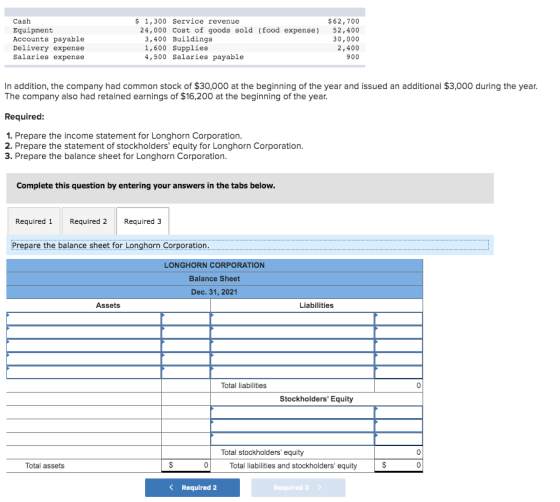Click the first stockholders' equity amount field

coord(399,412)
